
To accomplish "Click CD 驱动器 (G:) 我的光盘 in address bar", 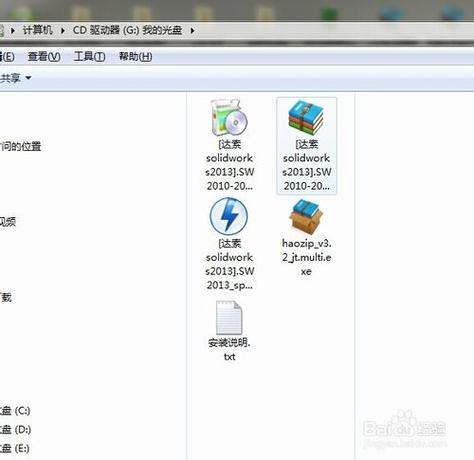I will pyautogui.click(x=128, y=30).
